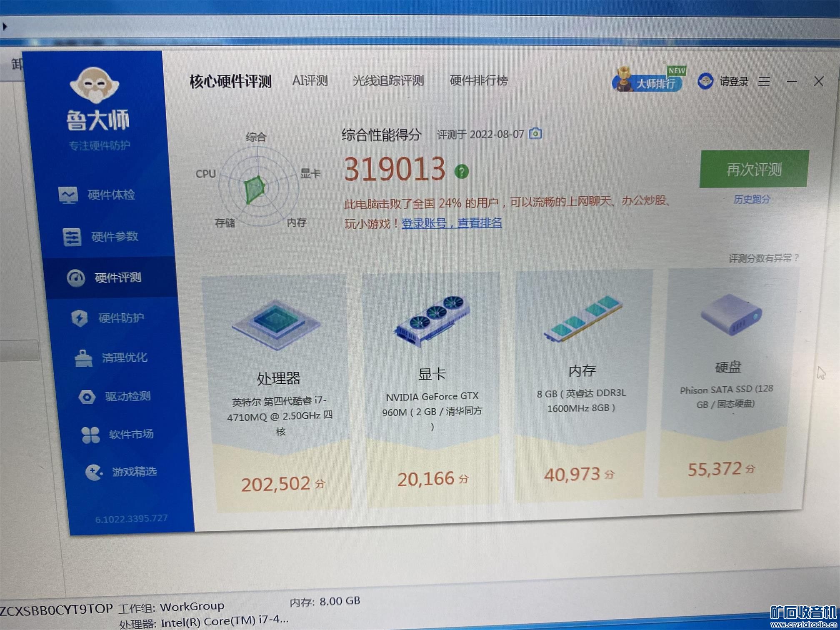Click the 硬件参数 sliders icon

point(72,237)
